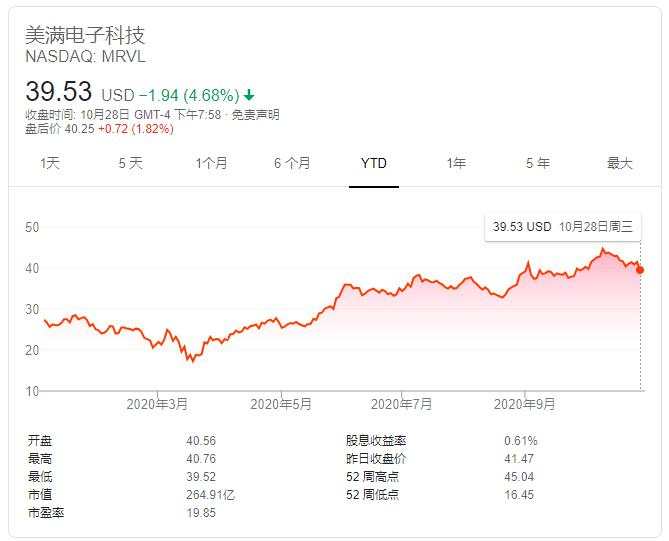Click the 2020年7月 axis label

point(401,404)
